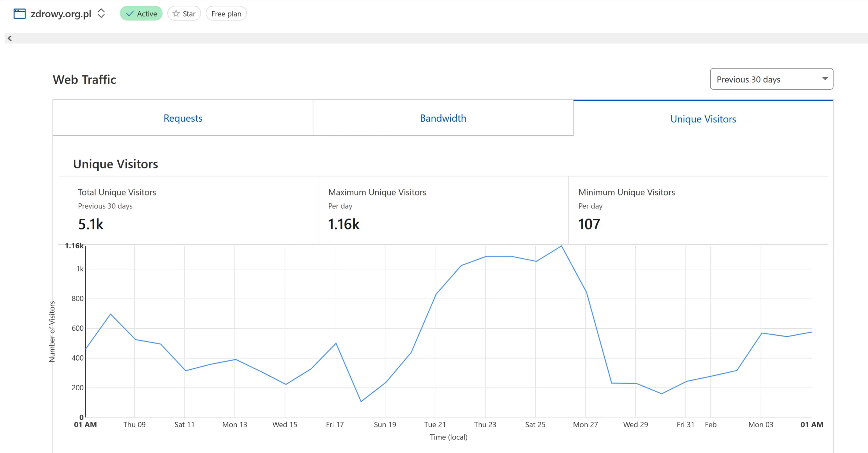Click the lowest chart point near Sat 18
Image resolution: width=868 pixels, height=453 pixels.
[361, 401]
